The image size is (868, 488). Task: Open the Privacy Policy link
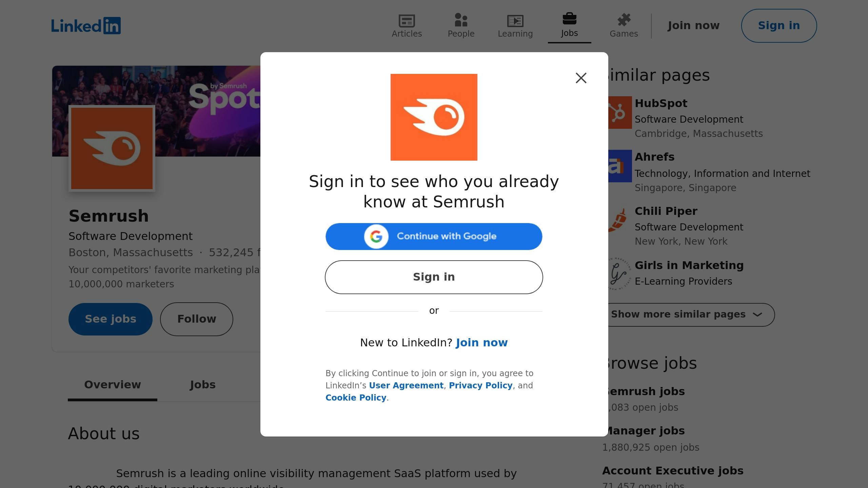pos(480,385)
